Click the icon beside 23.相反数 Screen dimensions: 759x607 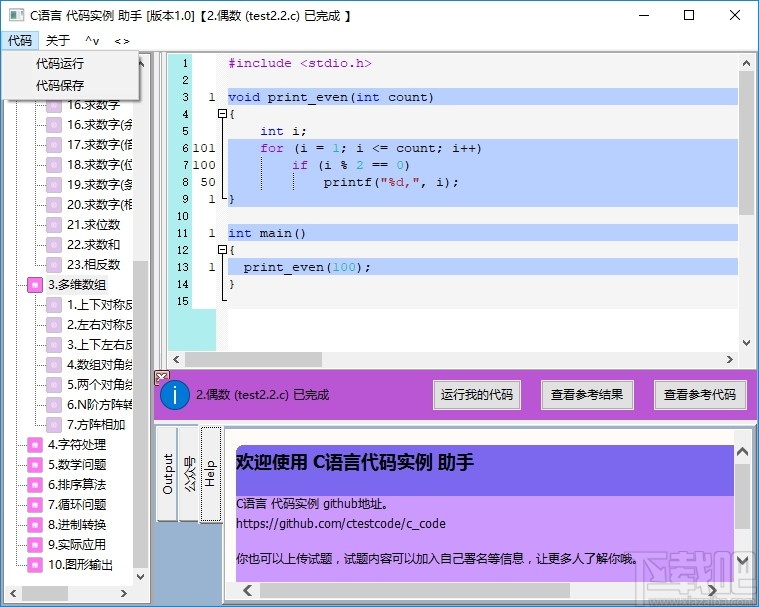tap(54, 264)
